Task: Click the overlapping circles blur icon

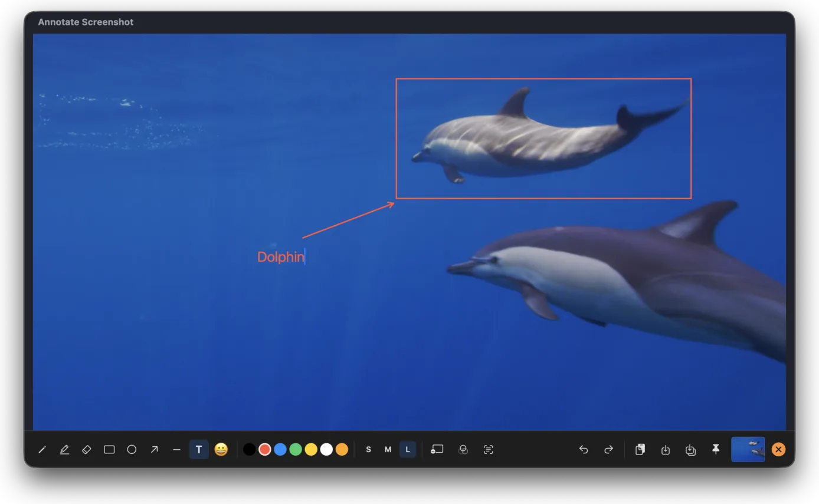Action: [463, 450]
